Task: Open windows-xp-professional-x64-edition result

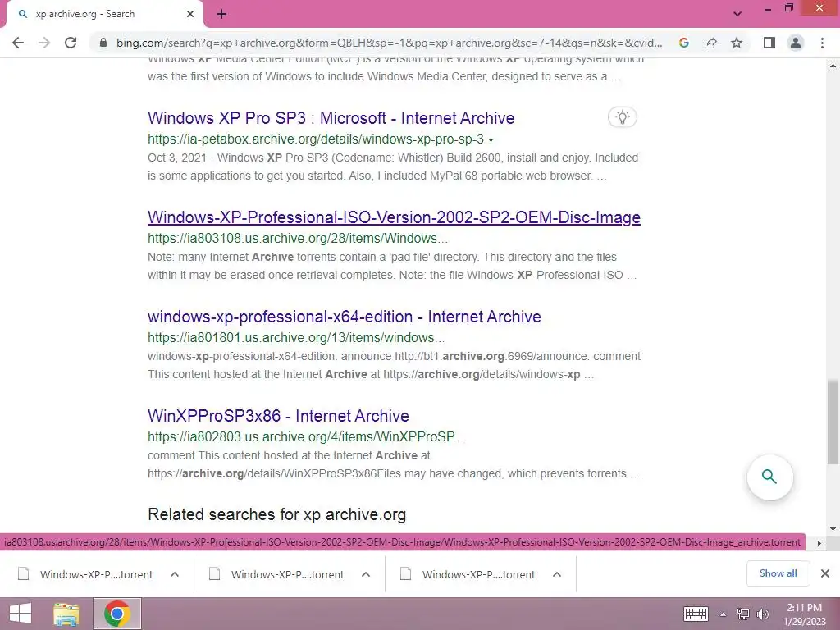Action: 344,317
